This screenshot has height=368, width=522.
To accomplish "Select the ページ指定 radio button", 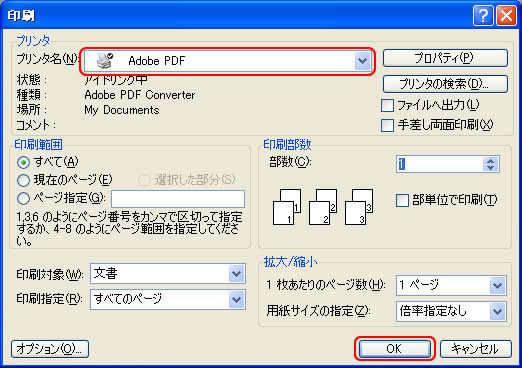I will pyautogui.click(x=23, y=199).
